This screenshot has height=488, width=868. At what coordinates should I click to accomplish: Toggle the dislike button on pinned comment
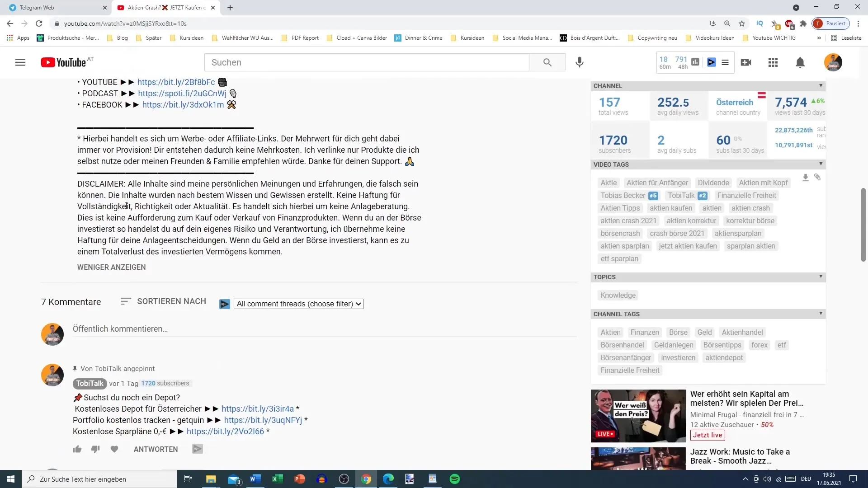[95, 449]
